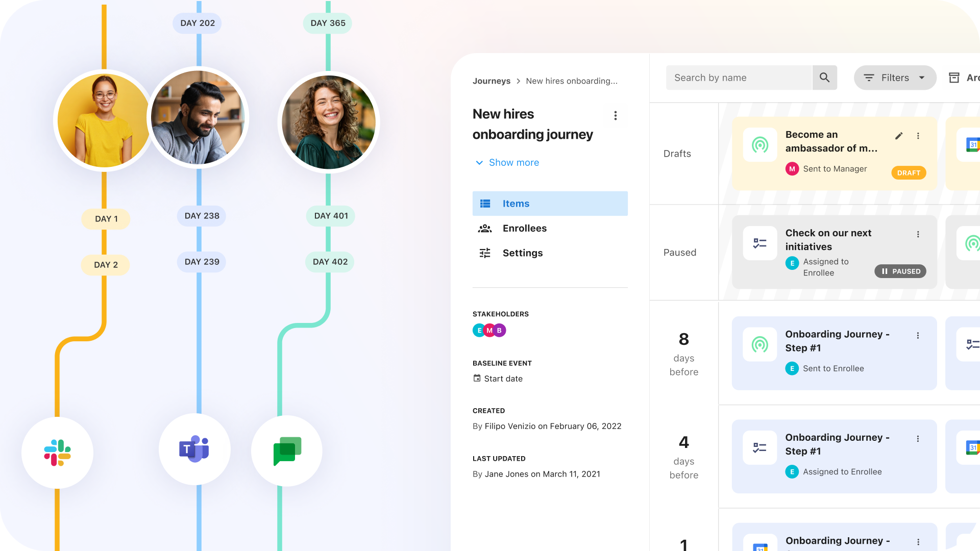Click E avatar on initiatives card
The width and height of the screenshot is (980, 551).
pyautogui.click(x=792, y=263)
